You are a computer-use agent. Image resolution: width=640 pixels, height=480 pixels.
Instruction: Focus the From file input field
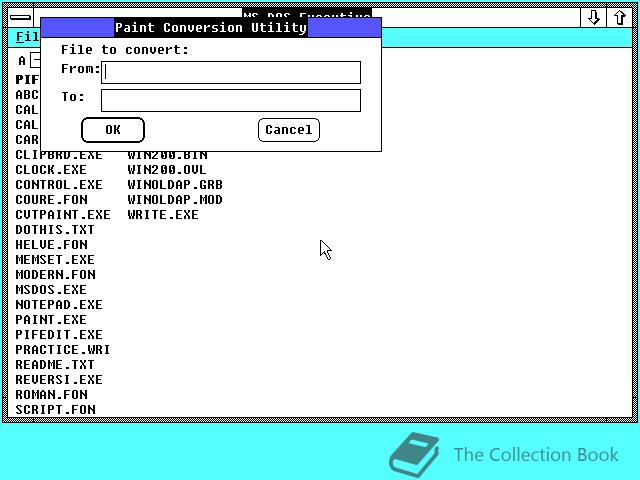[231, 73]
